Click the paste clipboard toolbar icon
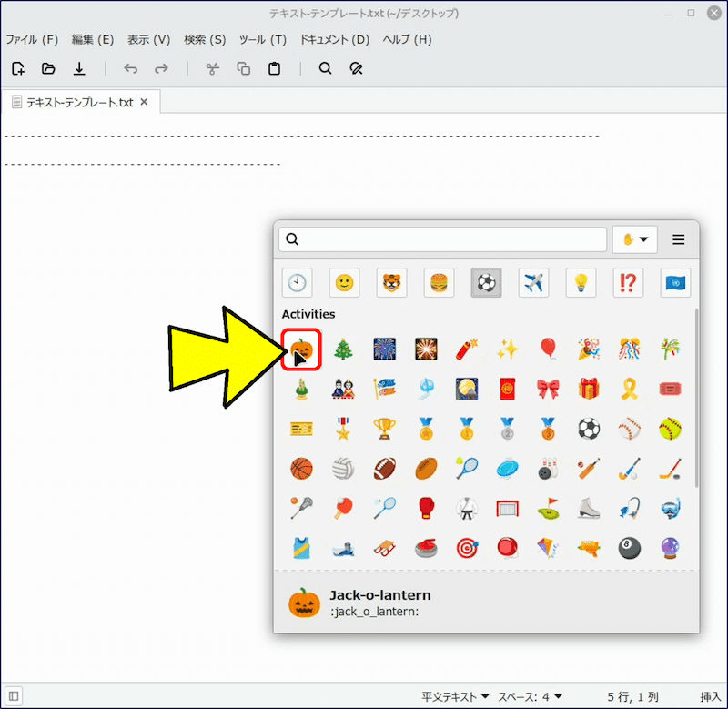728x709 pixels. pyautogui.click(x=274, y=68)
